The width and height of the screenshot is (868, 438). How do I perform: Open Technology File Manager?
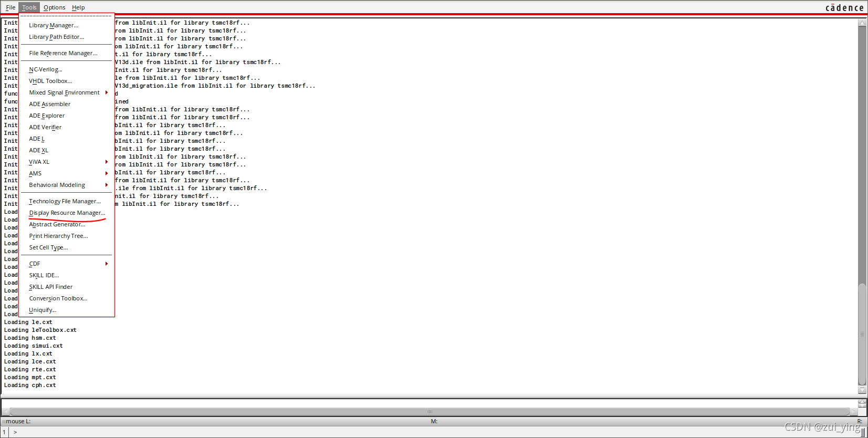(66, 201)
